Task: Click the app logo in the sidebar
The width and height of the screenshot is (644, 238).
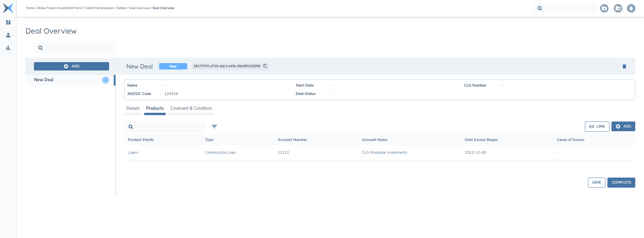Action: click(x=8, y=8)
